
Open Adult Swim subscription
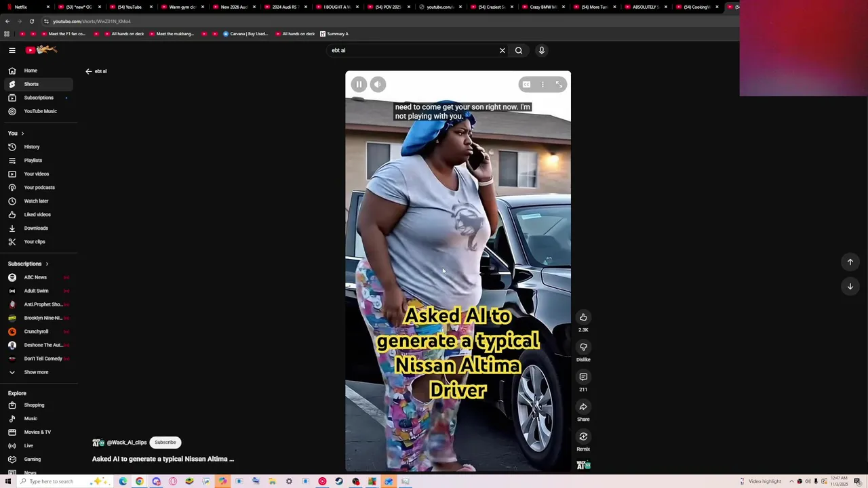pos(39,291)
